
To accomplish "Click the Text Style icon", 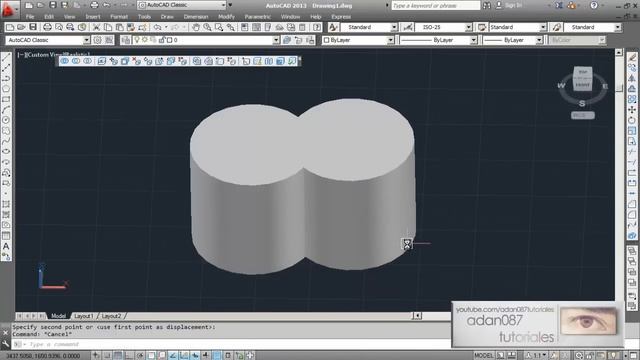I will pos(333,27).
